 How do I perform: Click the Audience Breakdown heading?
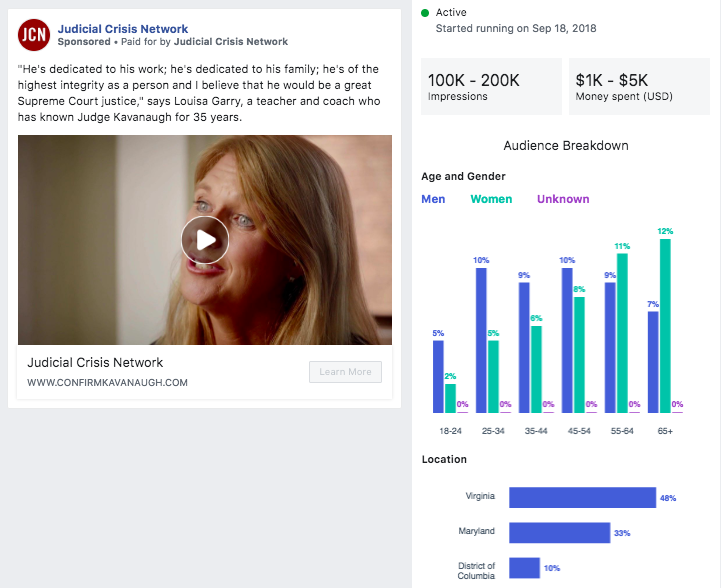[566, 146]
